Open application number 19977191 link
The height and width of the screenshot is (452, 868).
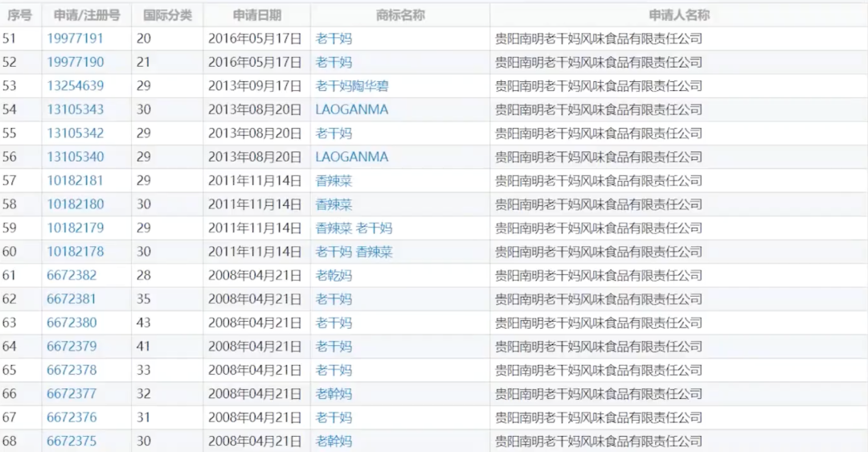75,39
